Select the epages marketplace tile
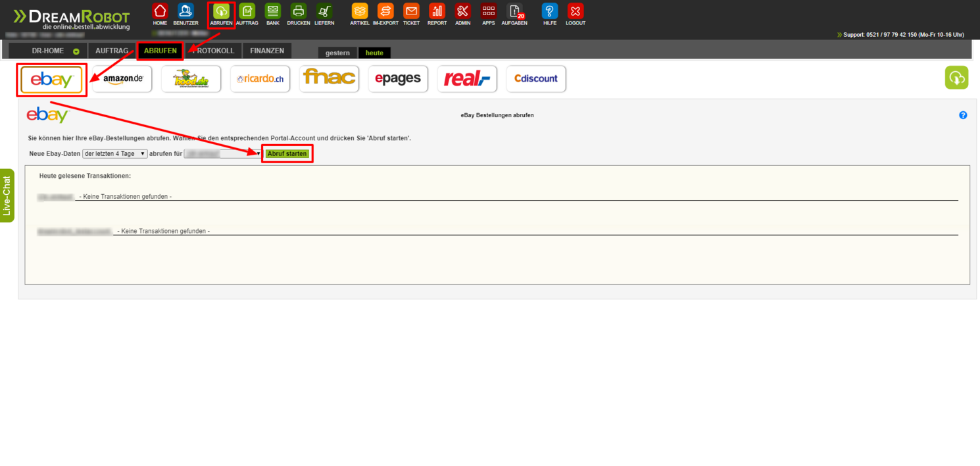The height and width of the screenshot is (466, 980). [399, 79]
